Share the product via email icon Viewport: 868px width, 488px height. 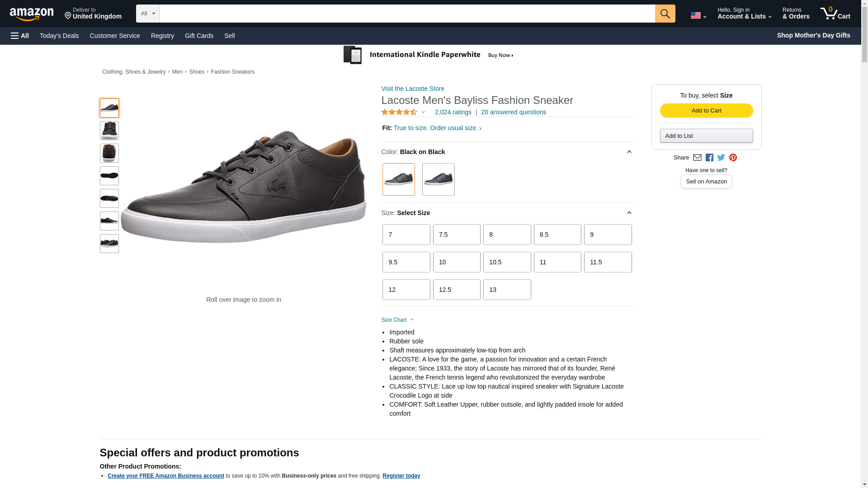[697, 158]
